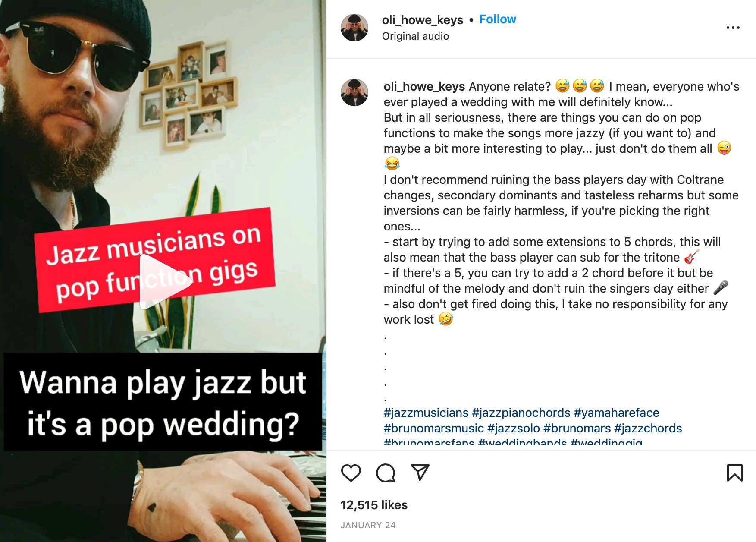Open the Original audio link
This screenshot has width=756, height=542.
[x=415, y=36]
